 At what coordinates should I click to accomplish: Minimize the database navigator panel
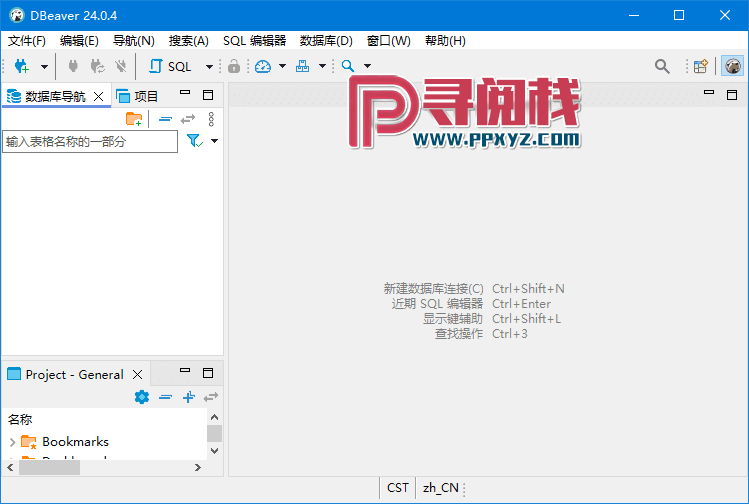(185, 93)
